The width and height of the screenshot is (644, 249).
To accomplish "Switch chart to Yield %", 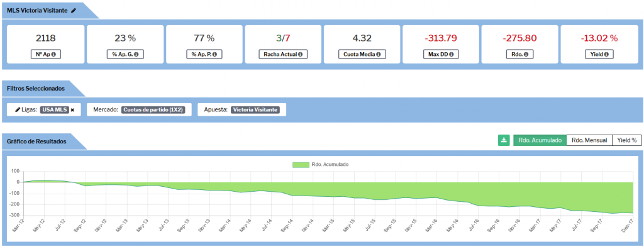I will coord(627,140).
